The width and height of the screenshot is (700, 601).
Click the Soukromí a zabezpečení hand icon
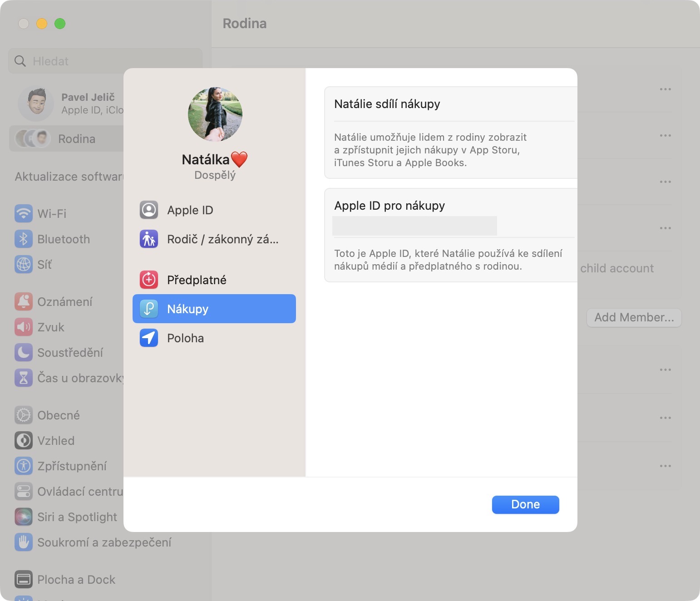24,542
